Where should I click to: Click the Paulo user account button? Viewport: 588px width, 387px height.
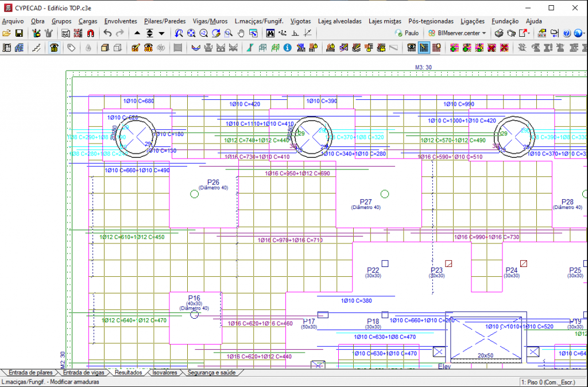[x=407, y=33]
